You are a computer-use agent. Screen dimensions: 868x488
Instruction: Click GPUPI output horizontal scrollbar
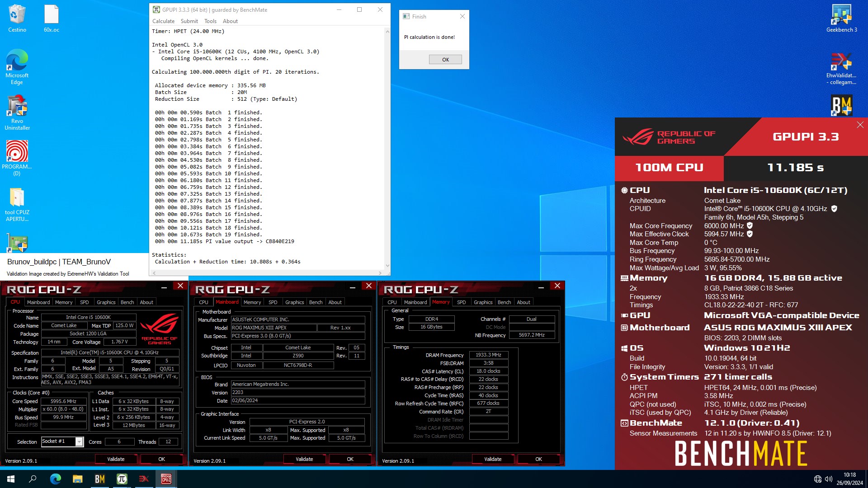tap(268, 273)
